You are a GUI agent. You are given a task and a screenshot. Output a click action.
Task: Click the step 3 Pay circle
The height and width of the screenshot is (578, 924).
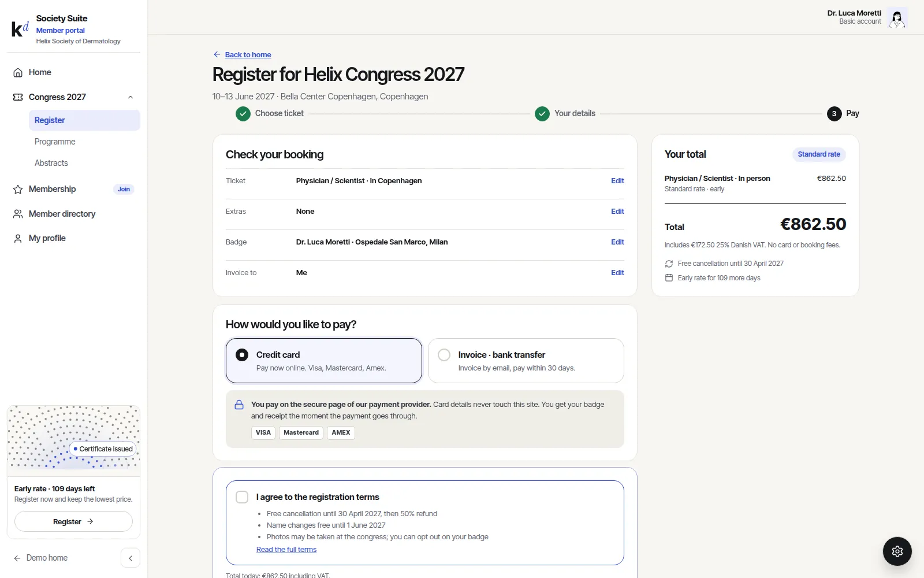click(834, 114)
